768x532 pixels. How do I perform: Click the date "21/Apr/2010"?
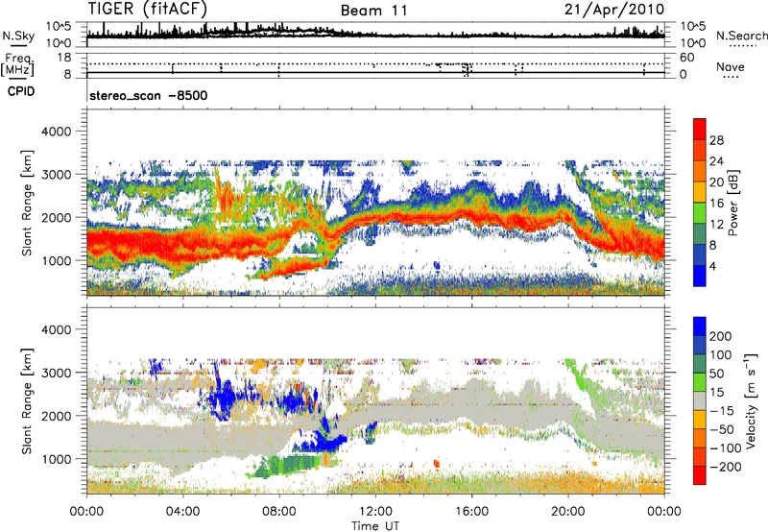[x=614, y=10]
